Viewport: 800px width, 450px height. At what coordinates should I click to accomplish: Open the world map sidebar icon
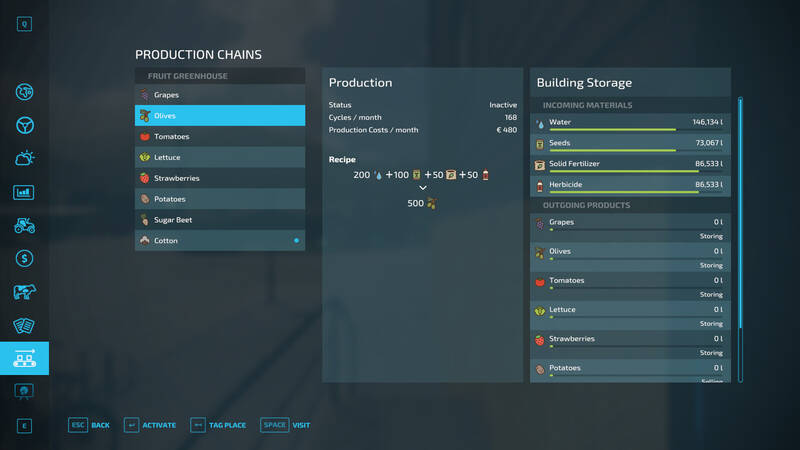coord(24,92)
